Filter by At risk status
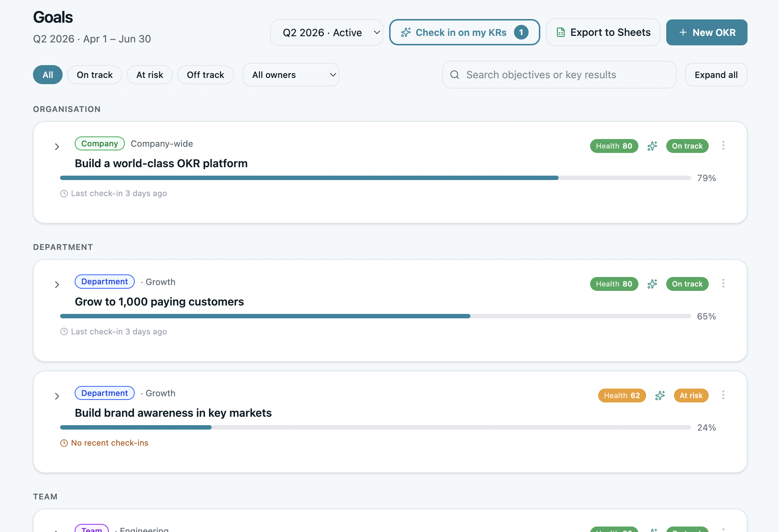 [150, 75]
